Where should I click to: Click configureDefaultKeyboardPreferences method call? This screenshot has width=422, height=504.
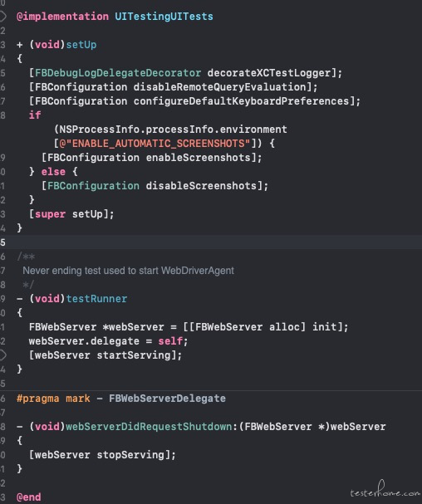[241, 101]
